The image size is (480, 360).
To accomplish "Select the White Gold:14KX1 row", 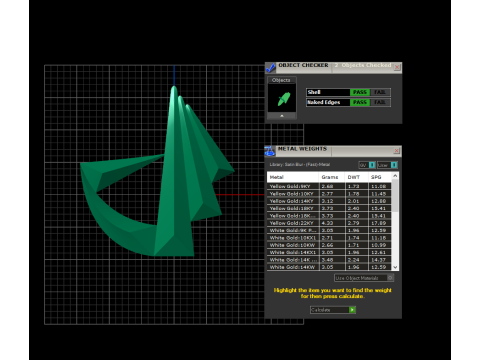I will (x=329, y=252).
